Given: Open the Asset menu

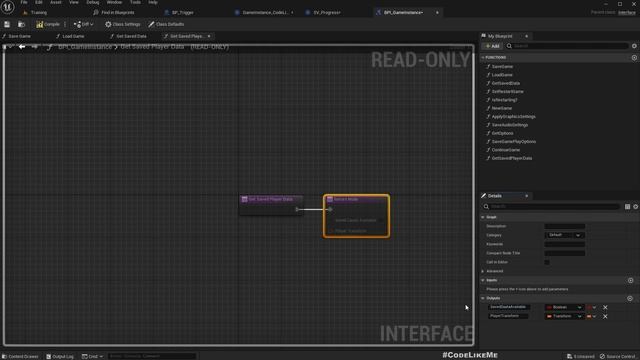Looking at the screenshot, I should pos(56,2).
